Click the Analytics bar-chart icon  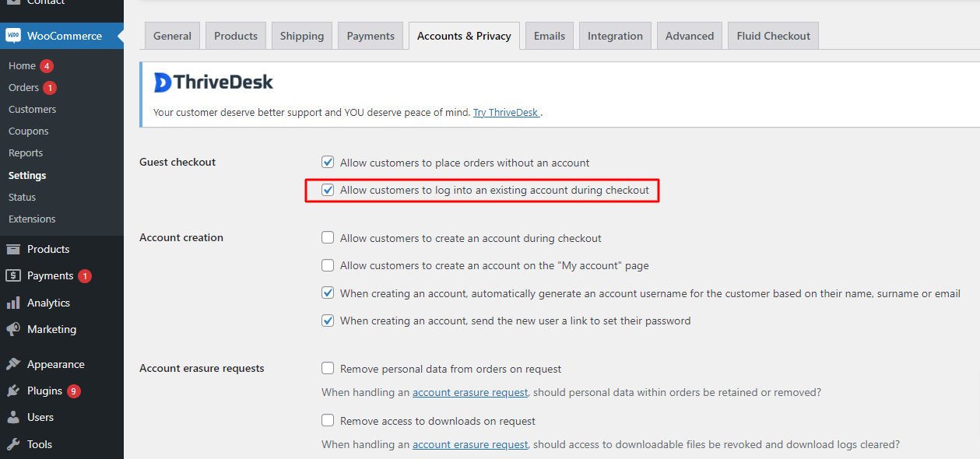[14, 303]
